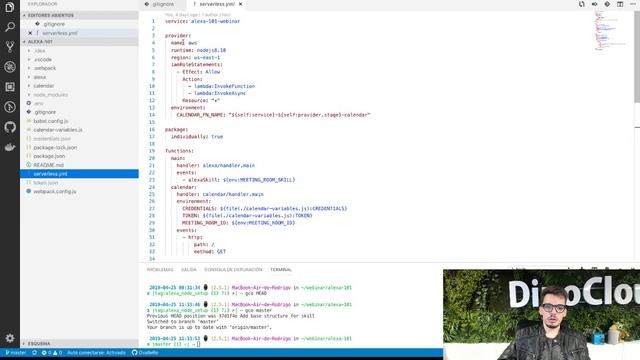Close the serverless.yml editor tab
Image resolution: width=640 pixels, height=360 pixels.
[240, 4]
